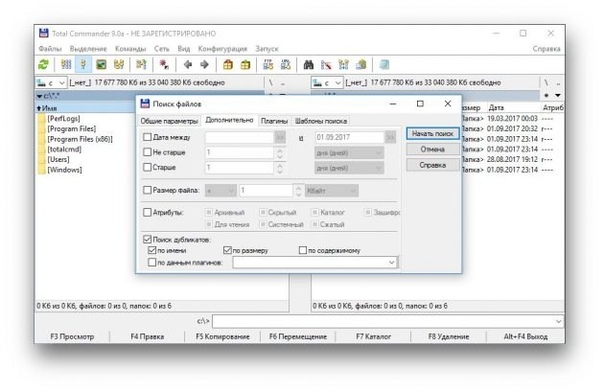The image size is (604, 392).
Task: Select the [Program Files] folder
Action: (x=72, y=129)
